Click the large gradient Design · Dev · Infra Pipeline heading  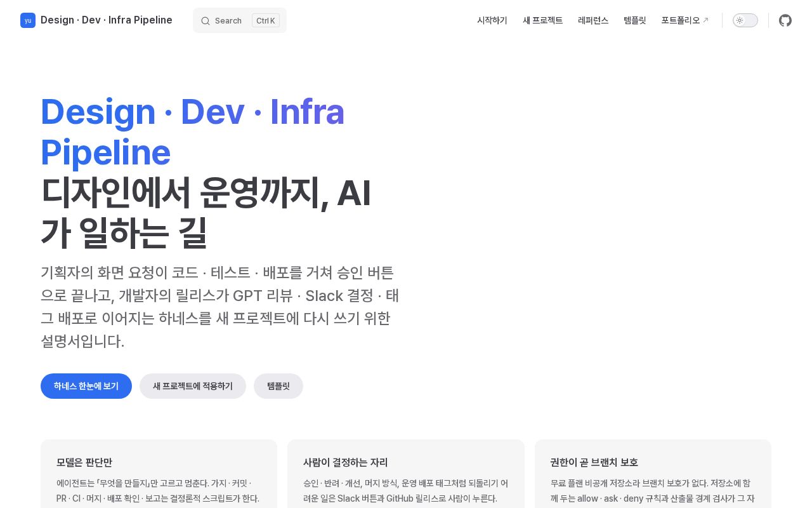193,132
